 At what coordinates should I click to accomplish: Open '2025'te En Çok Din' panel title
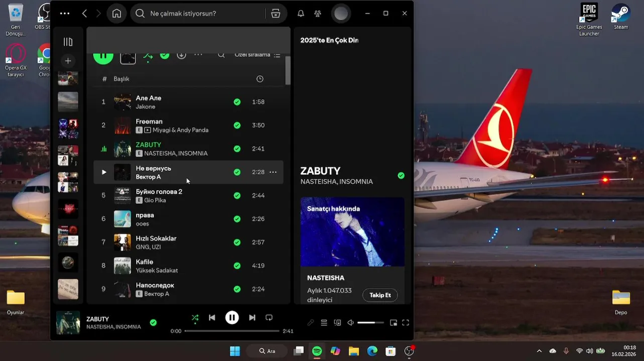pyautogui.click(x=329, y=40)
